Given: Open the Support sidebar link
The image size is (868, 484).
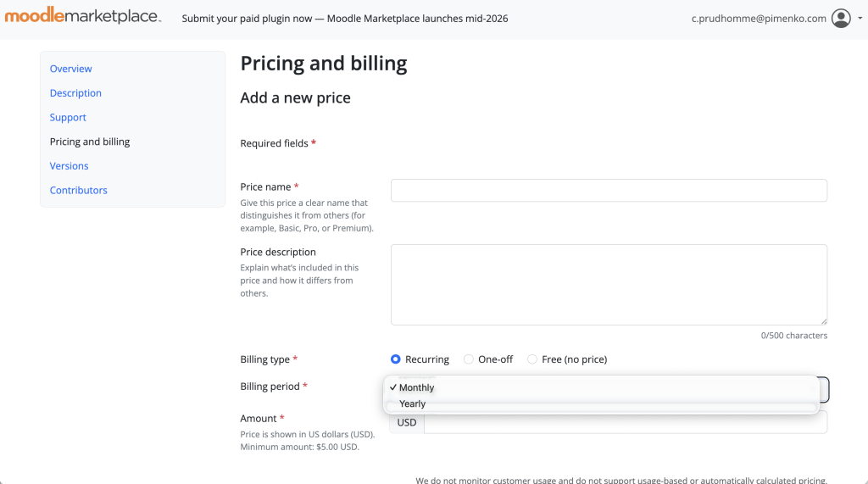Looking at the screenshot, I should click(68, 118).
